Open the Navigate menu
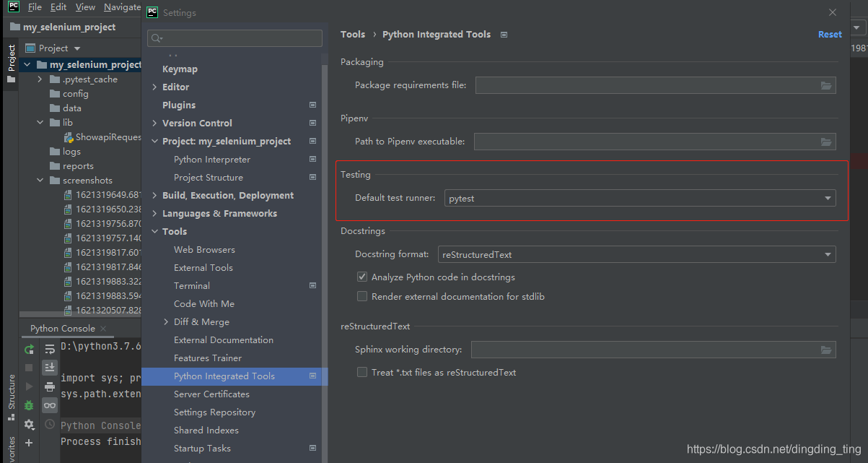Image resolution: width=868 pixels, height=463 pixels. point(122,7)
